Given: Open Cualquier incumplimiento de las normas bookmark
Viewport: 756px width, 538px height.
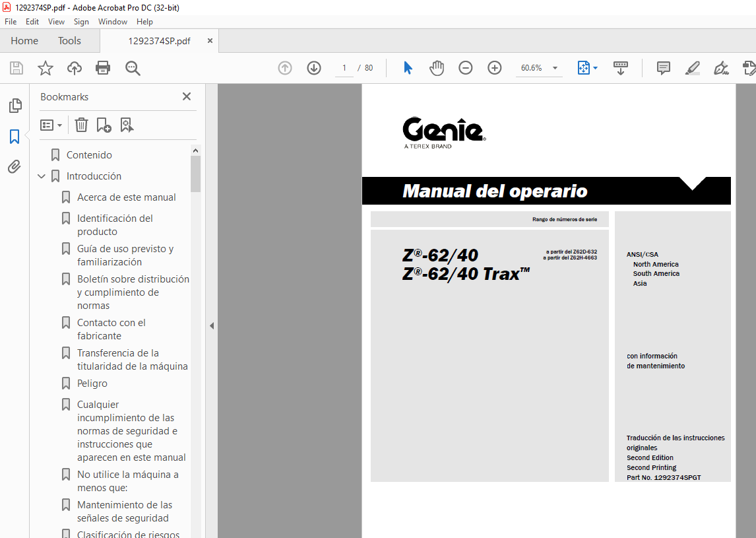Looking at the screenshot, I should 131,431.
